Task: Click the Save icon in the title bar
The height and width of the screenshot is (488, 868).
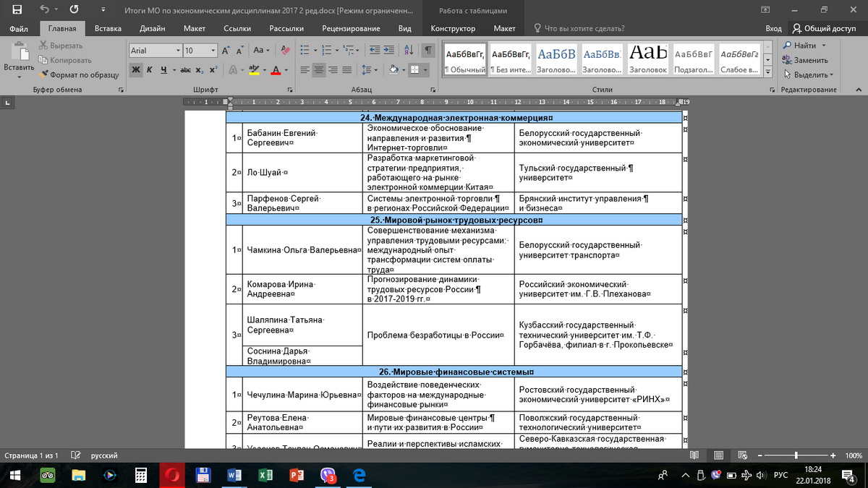Action: (17, 10)
